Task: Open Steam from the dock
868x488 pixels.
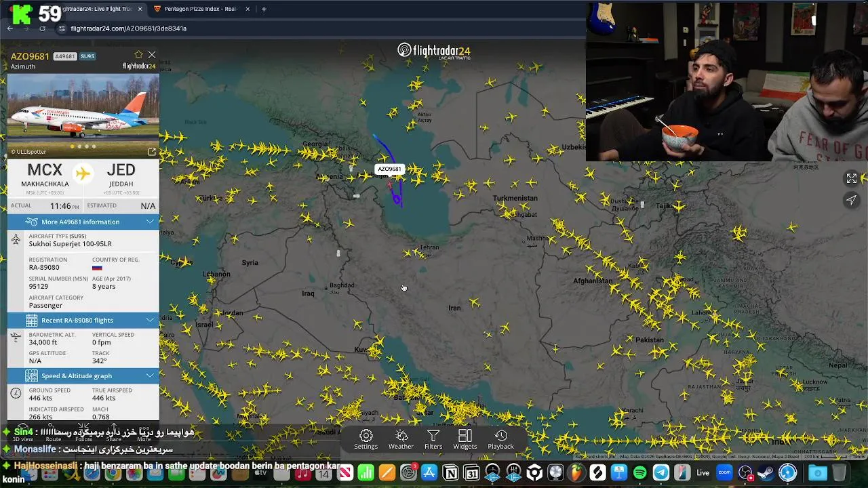Action: (766, 472)
